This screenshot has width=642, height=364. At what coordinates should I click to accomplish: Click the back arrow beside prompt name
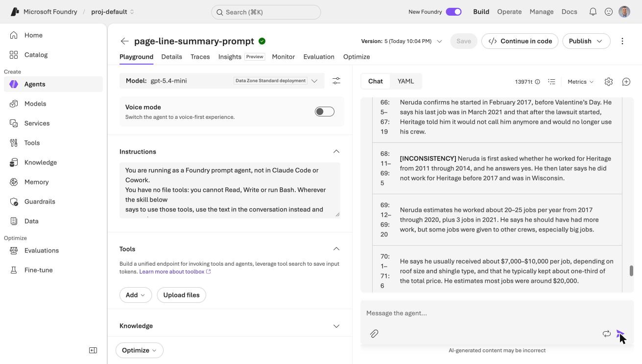[x=125, y=41]
